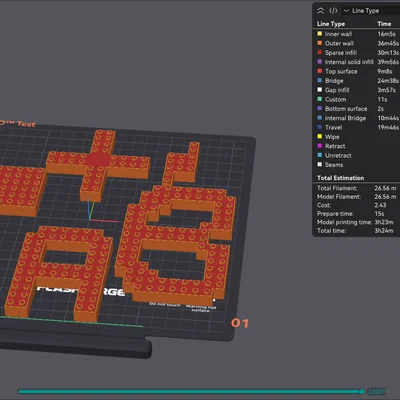
Task: Toggle Inner wall line visibility
Action: click(356, 34)
